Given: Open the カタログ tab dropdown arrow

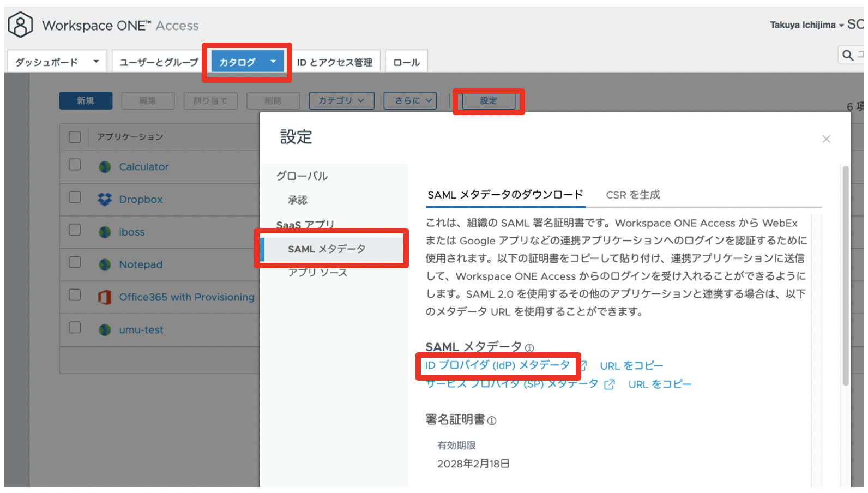Looking at the screenshot, I should [x=273, y=62].
